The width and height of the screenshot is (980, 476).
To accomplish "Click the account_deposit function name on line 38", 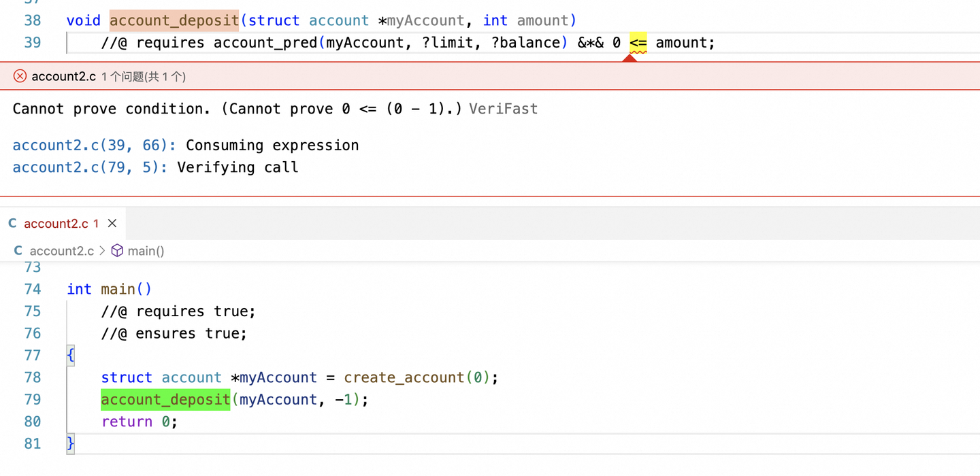I will [174, 20].
